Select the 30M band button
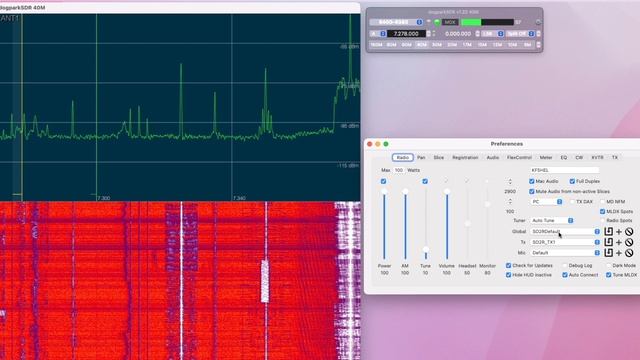Screen dimensions: 640x360 click(437, 44)
